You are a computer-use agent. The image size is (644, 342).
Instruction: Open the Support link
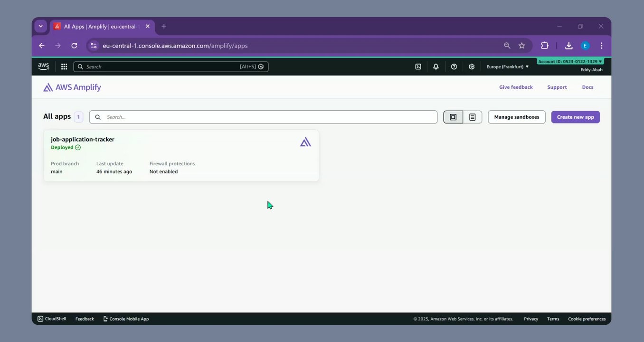pos(557,87)
